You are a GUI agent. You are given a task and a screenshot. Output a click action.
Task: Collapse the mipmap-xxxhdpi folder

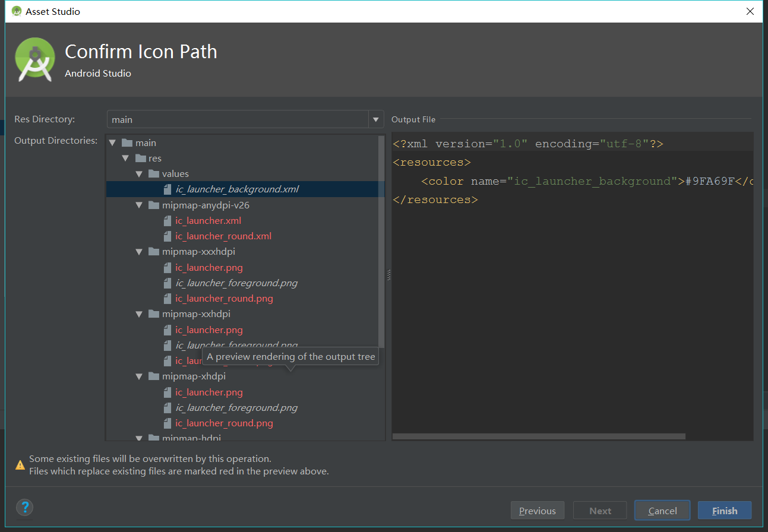(139, 252)
